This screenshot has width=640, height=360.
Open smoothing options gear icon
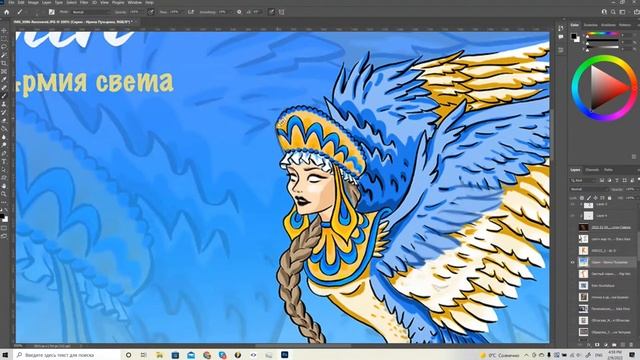pos(239,12)
